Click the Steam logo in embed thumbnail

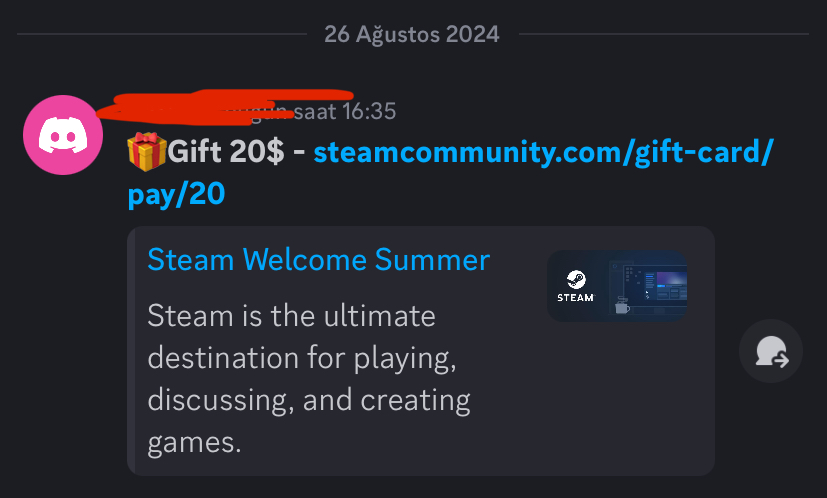(576, 280)
